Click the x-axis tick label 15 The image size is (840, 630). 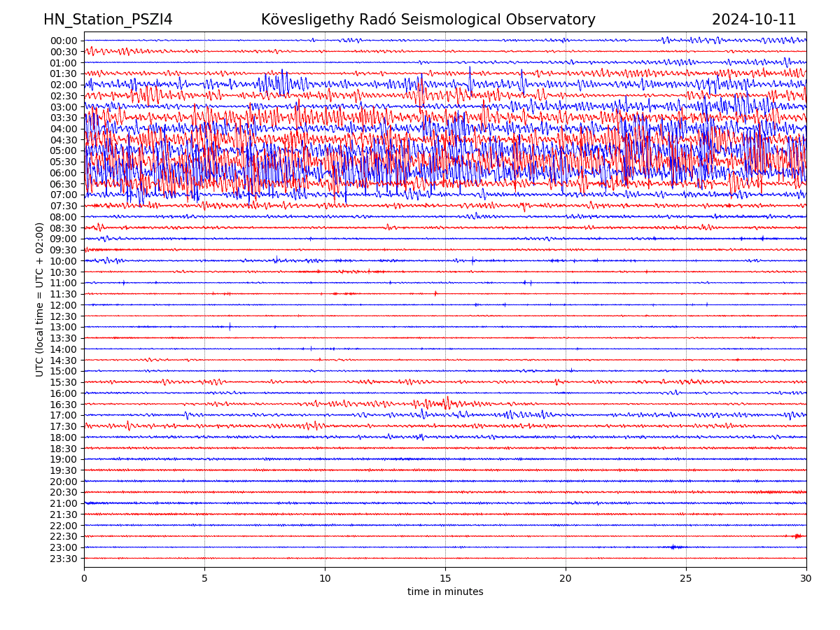(x=445, y=578)
